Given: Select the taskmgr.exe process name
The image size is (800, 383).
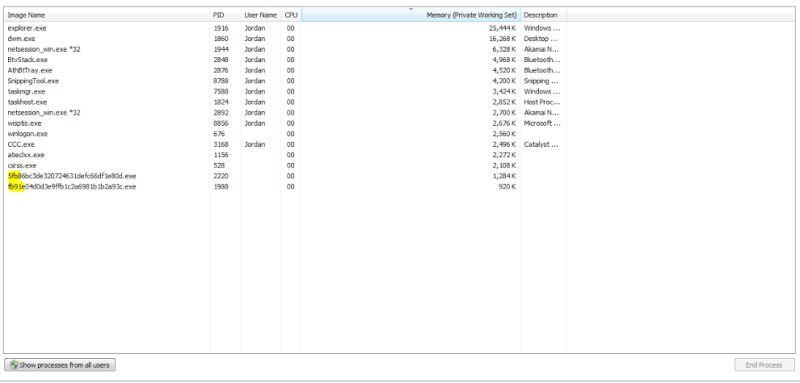Looking at the screenshot, I should point(27,92).
